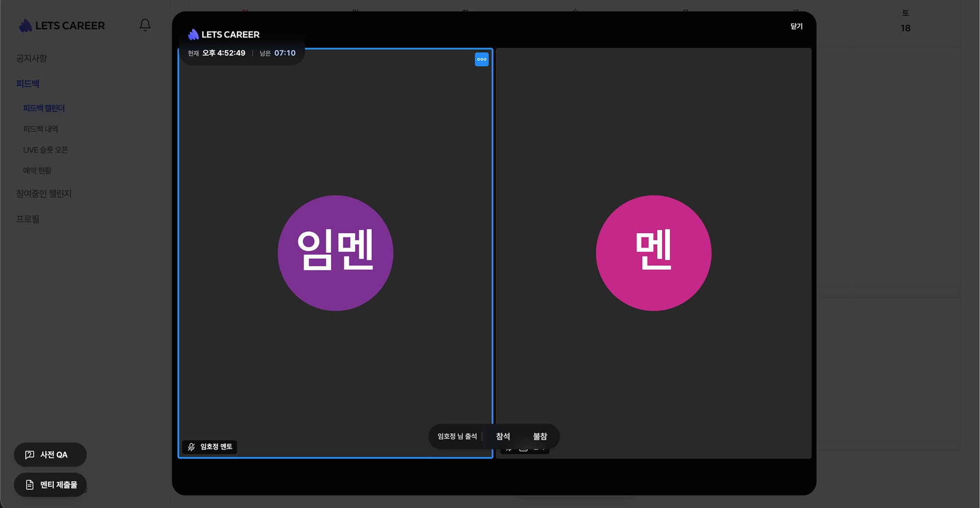Click the document icon on 멘티 제출물
This screenshot has width=980, height=508.
click(x=30, y=485)
